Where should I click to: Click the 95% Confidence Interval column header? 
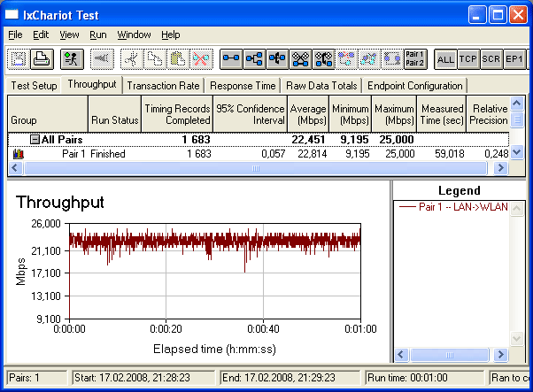point(251,114)
